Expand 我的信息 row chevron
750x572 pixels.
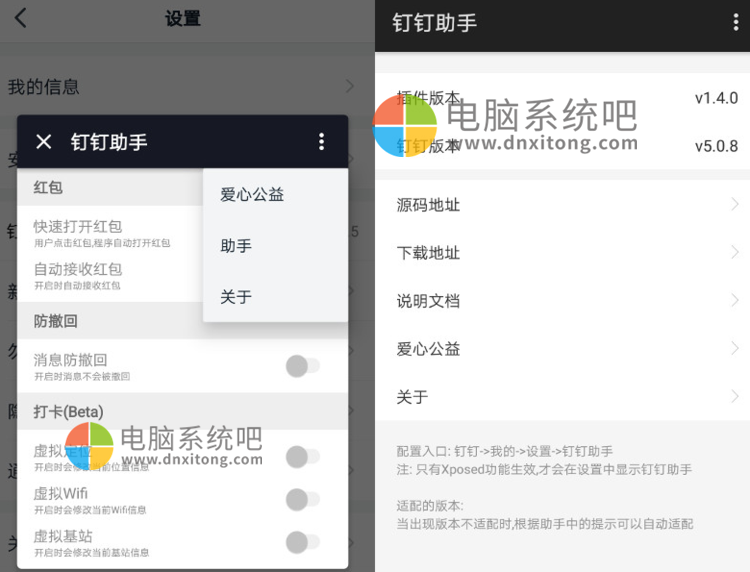click(350, 87)
